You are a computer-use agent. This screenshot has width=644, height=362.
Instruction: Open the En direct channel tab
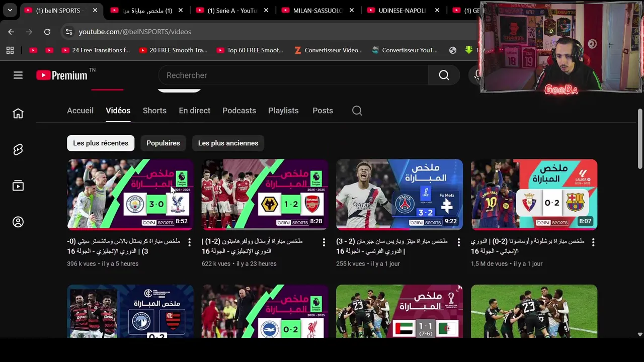[195, 111]
